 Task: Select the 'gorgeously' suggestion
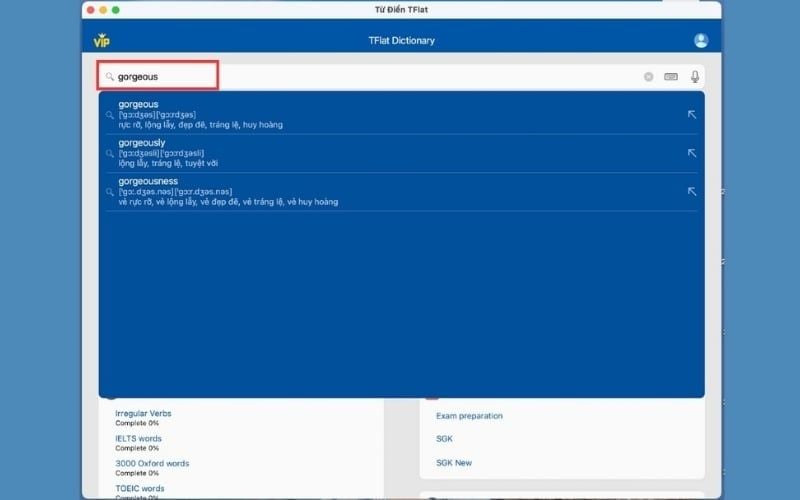tap(402, 153)
